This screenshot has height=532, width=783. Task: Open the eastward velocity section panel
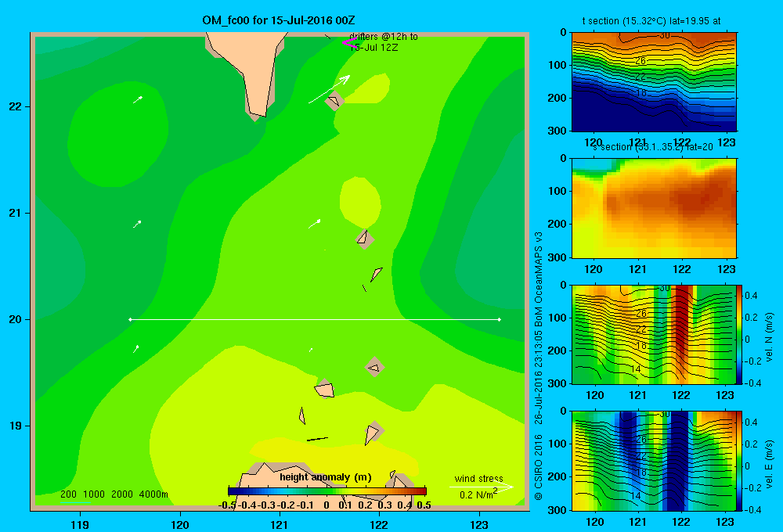click(654, 461)
